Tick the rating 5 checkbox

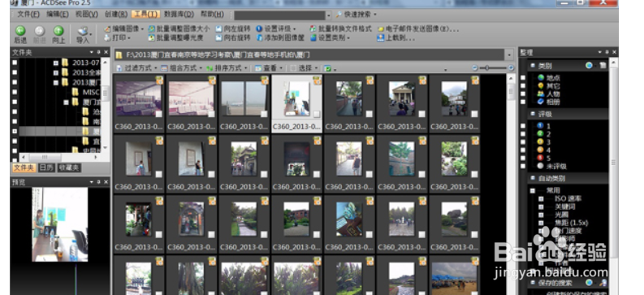(523, 158)
